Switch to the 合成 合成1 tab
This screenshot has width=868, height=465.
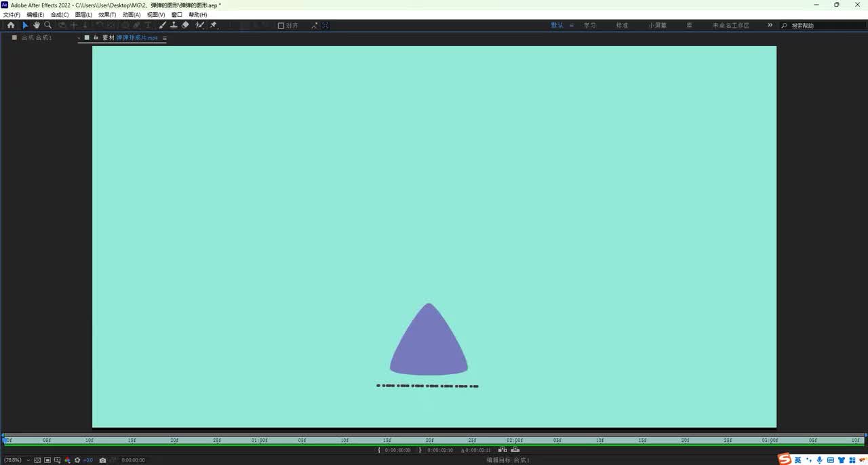pos(37,38)
